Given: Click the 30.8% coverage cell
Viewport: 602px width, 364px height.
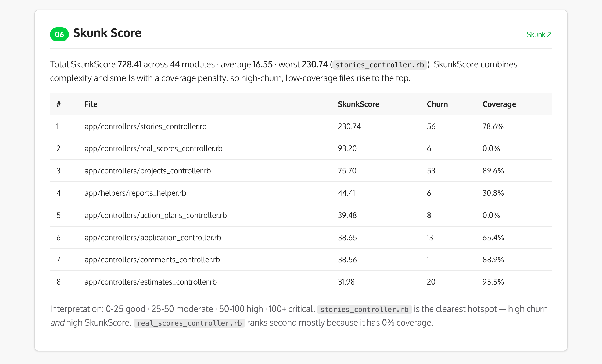Looking at the screenshot, I should (x=493, y=193).
